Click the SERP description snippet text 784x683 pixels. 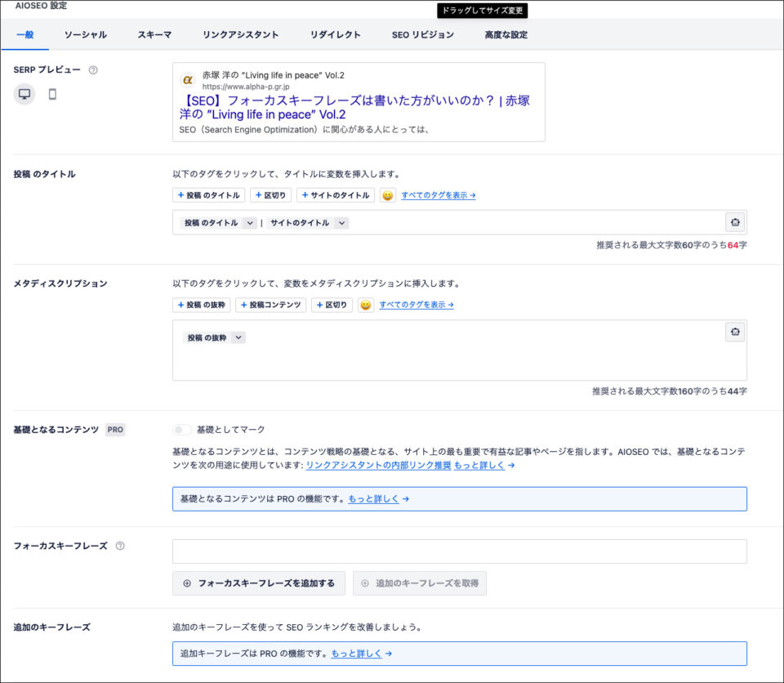tap(304, 130)
